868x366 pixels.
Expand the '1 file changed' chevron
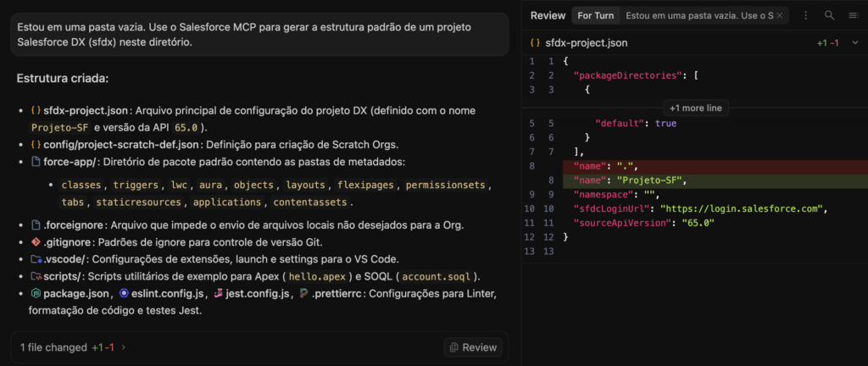point(124,347)
